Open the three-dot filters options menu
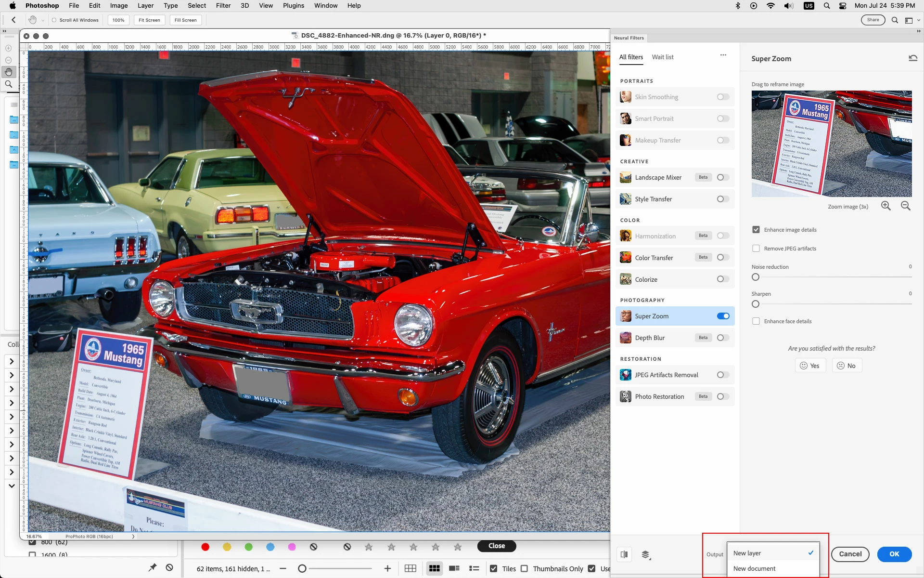The image size is (924, 578). click(723, 55)
